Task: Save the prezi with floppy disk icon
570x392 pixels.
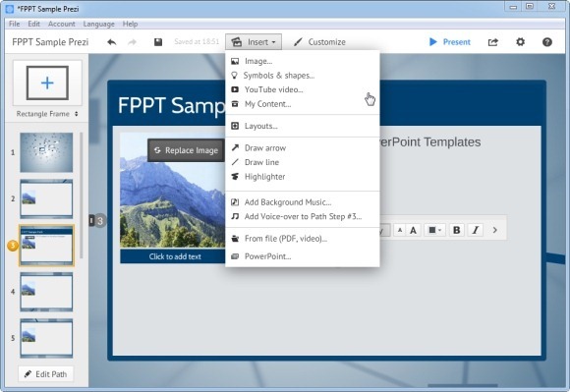Action: pyautogui.click(x=158, y=42)
